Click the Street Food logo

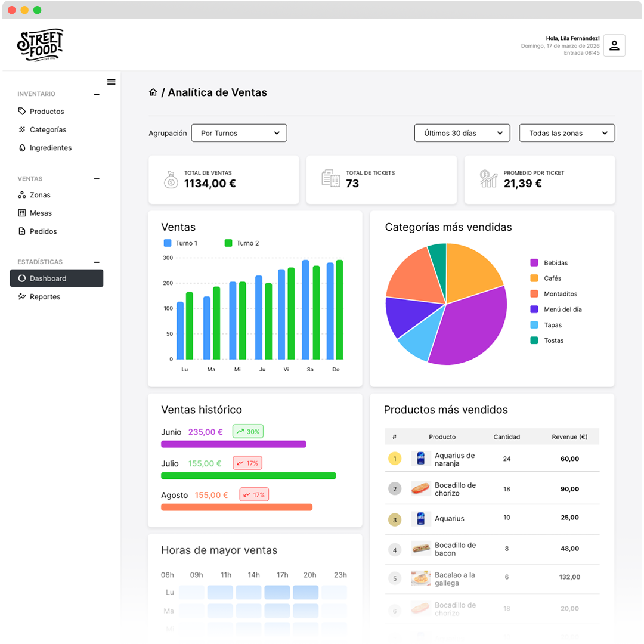pyautogui.click(x=40, y=45)
